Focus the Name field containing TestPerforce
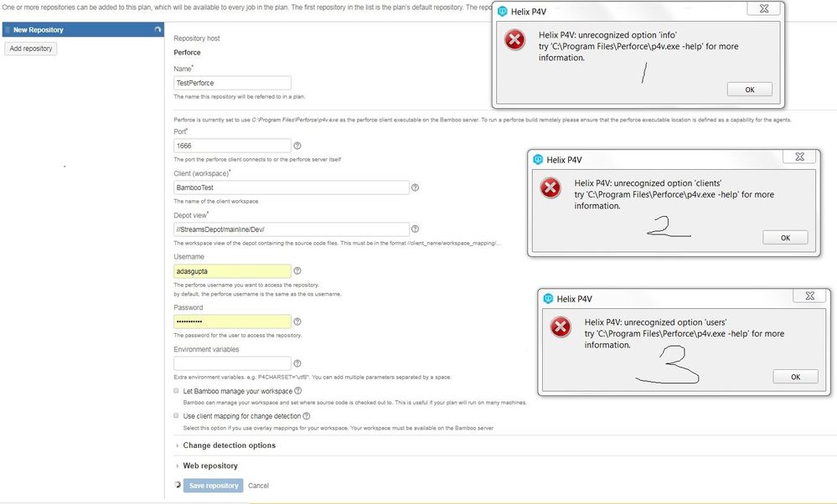Image resolution: width=837 pixels, height=504 pixels. [x=232, y=83]
